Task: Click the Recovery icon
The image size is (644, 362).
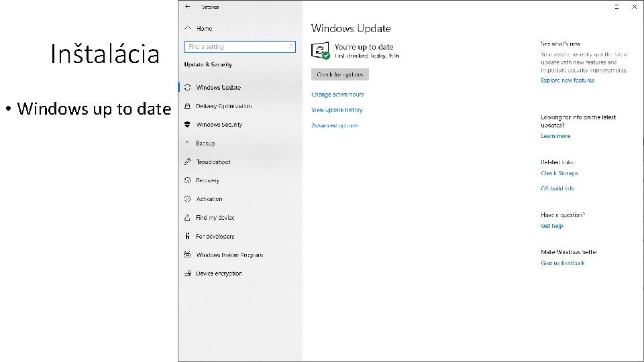Action: (188, 180)
